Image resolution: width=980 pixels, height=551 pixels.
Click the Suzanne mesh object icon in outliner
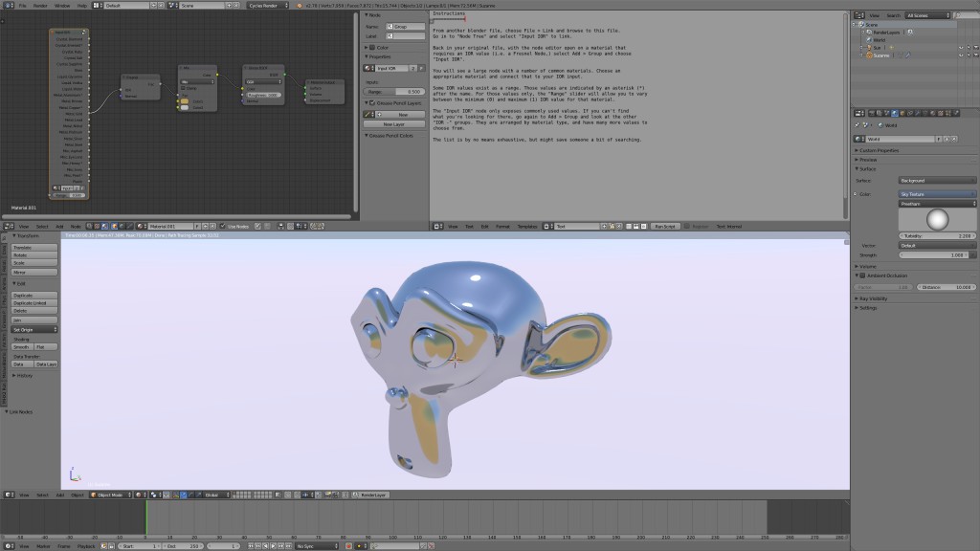coord(869,55)
